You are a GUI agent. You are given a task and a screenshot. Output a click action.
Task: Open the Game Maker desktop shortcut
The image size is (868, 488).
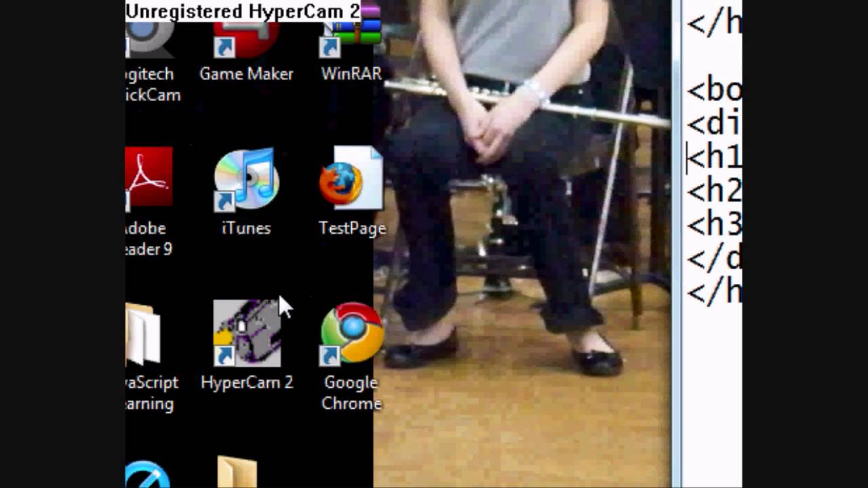coord(246,41)
